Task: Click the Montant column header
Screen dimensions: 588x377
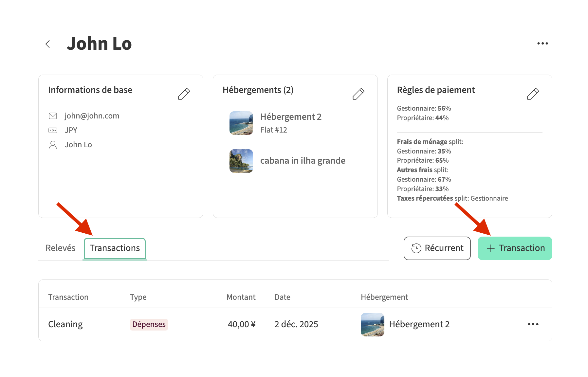Action: tap(241, 297)
